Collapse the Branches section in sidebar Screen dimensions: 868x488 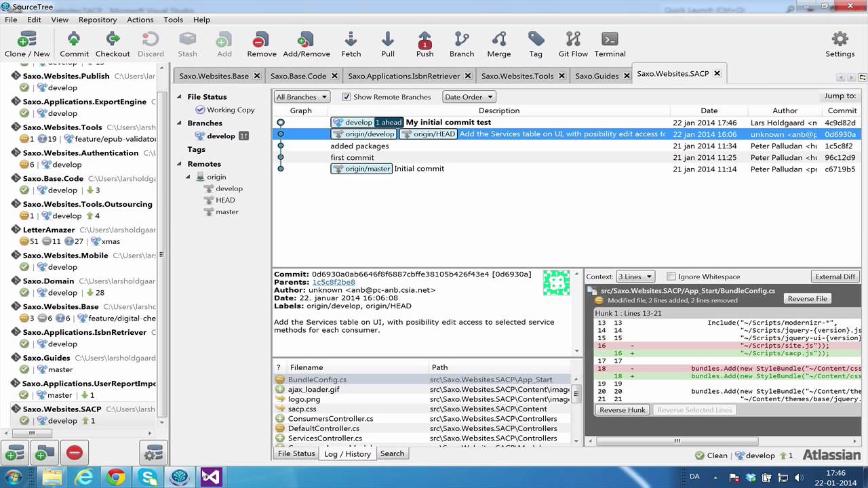click(x=180, y=123)
